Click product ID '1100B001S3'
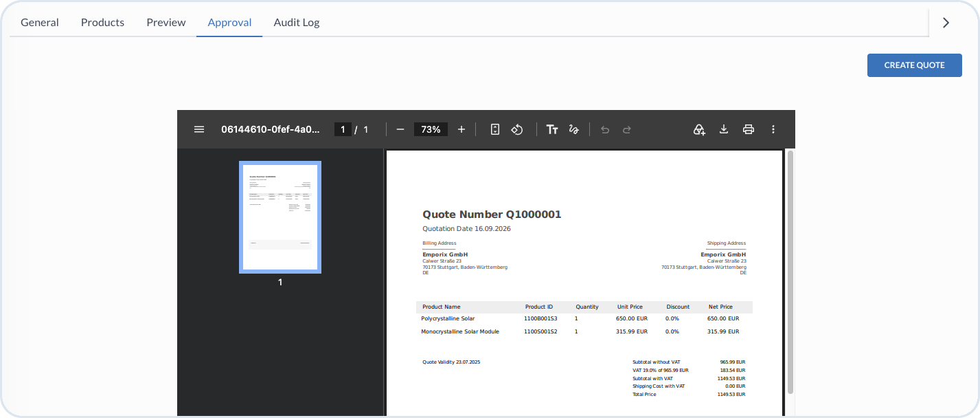The image size is (980, 418). pos(540,318)
